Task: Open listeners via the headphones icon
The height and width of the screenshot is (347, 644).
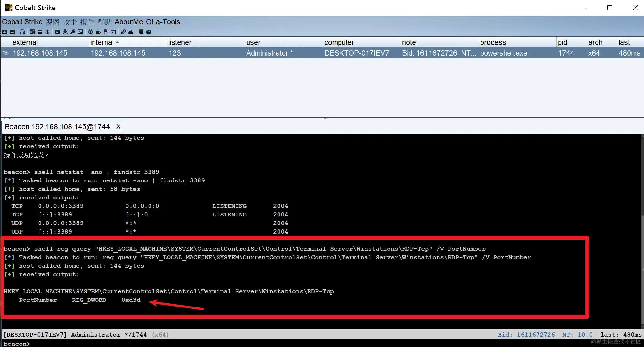Action: point(22,32)
